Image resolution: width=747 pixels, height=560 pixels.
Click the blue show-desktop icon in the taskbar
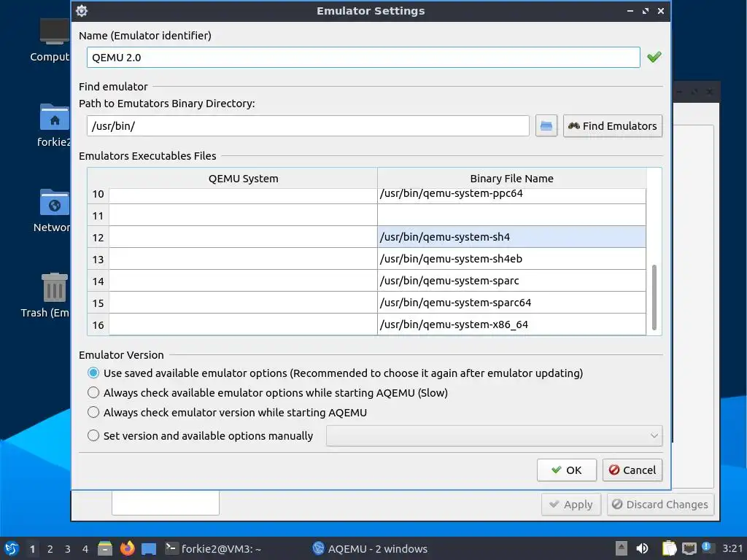149,548
